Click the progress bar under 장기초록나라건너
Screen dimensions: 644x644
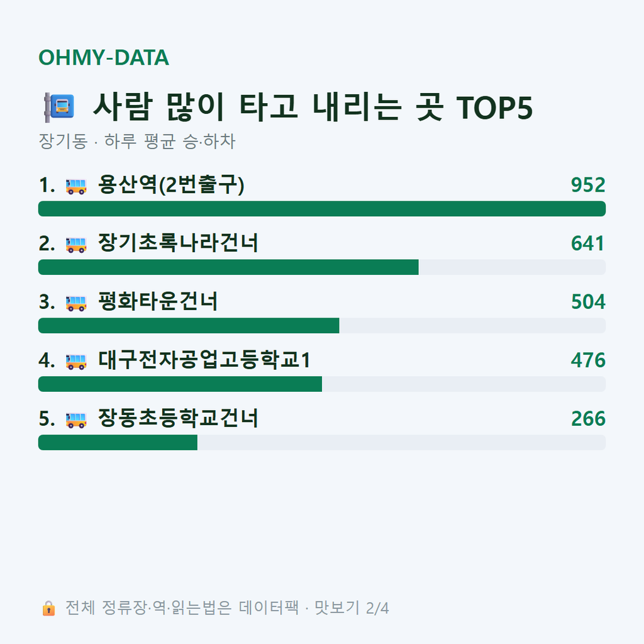(x=322, y=267)
